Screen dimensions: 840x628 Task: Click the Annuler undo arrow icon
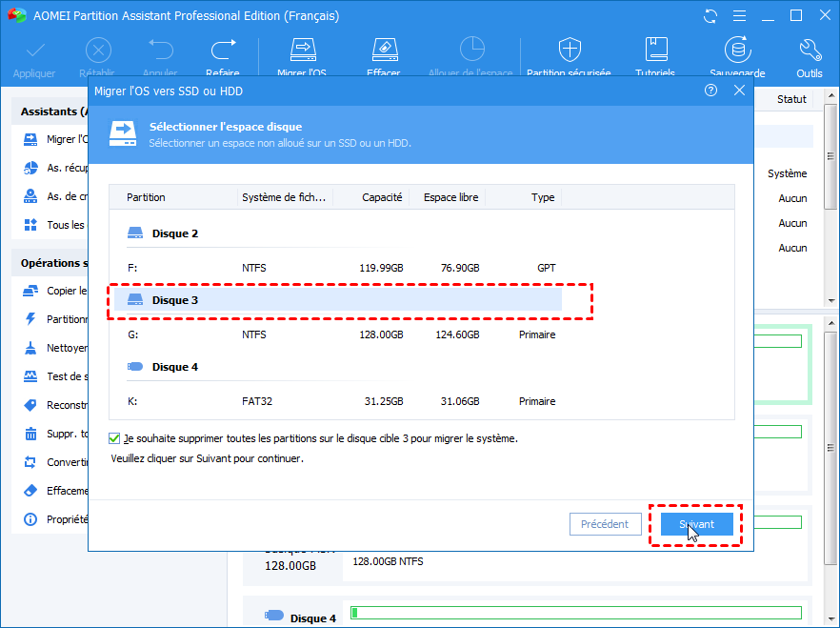click(x=160, y=50)
